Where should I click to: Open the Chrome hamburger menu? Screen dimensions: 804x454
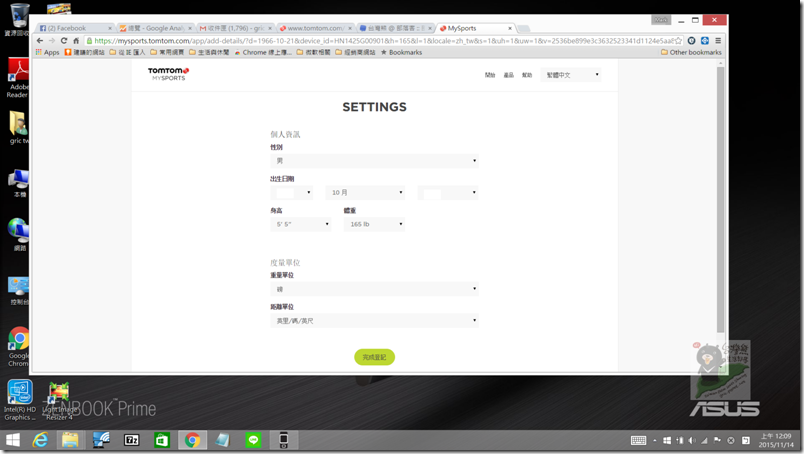(x=718, y=41)
